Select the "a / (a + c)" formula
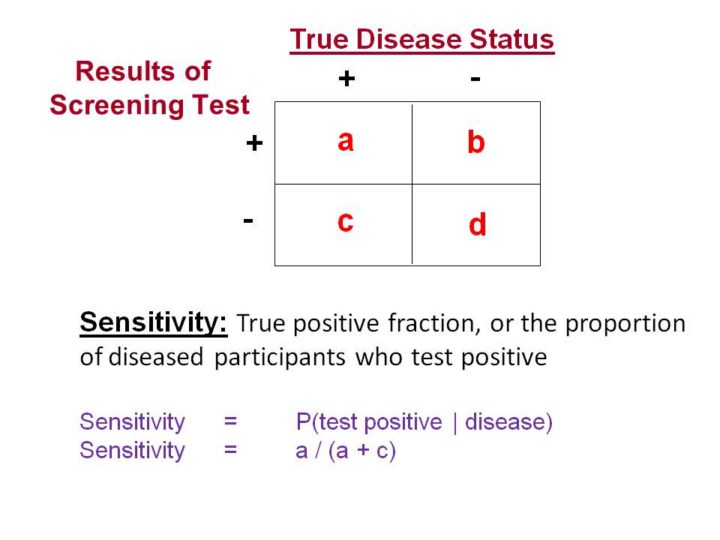 click(346, 451)
